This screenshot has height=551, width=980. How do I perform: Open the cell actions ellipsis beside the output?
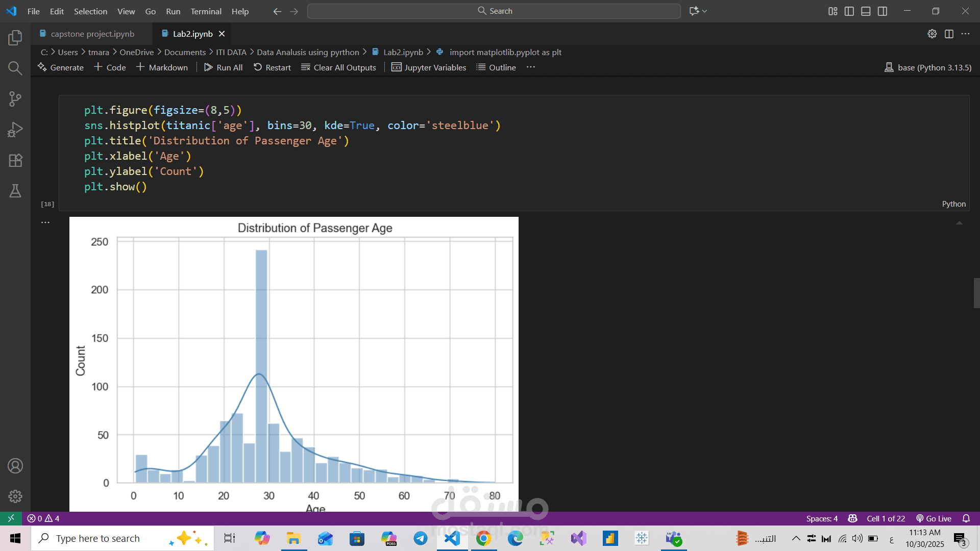45,221
